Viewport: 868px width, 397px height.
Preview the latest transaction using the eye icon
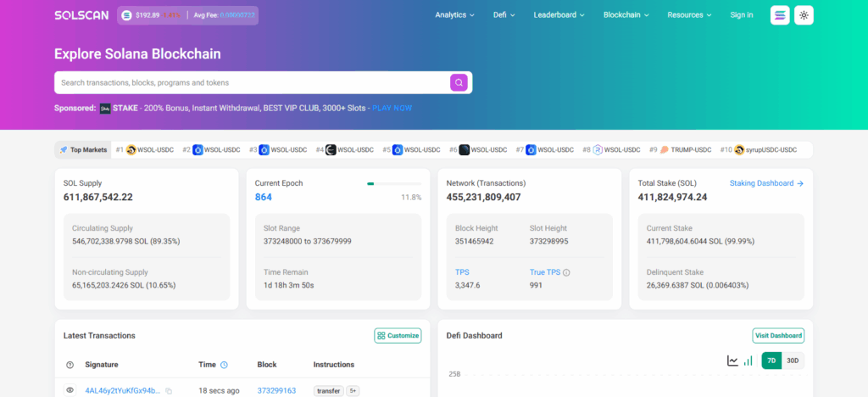click(70, 390)
